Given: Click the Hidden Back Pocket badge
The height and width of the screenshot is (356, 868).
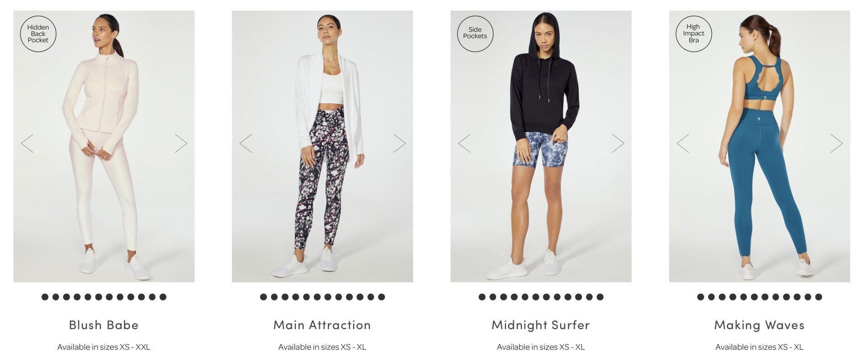Looking at the screenshot, I should point(38,34).
